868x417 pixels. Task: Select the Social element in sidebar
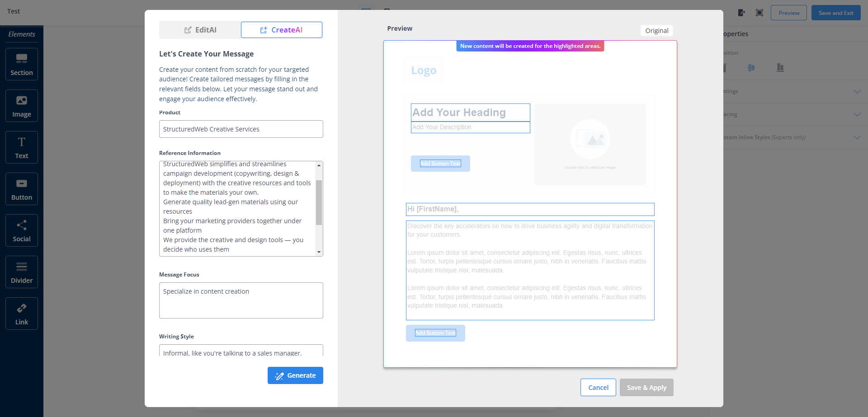[21, 230]
